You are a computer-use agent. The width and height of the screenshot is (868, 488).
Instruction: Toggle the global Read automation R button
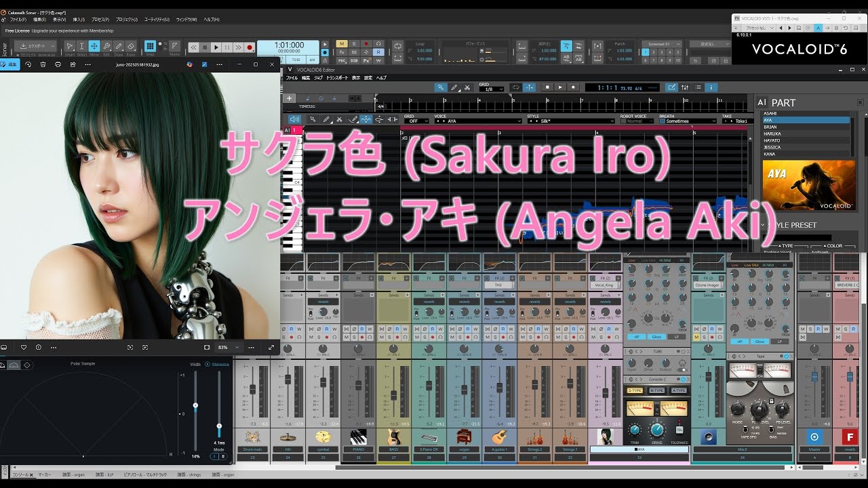click(x=378, y=52)
